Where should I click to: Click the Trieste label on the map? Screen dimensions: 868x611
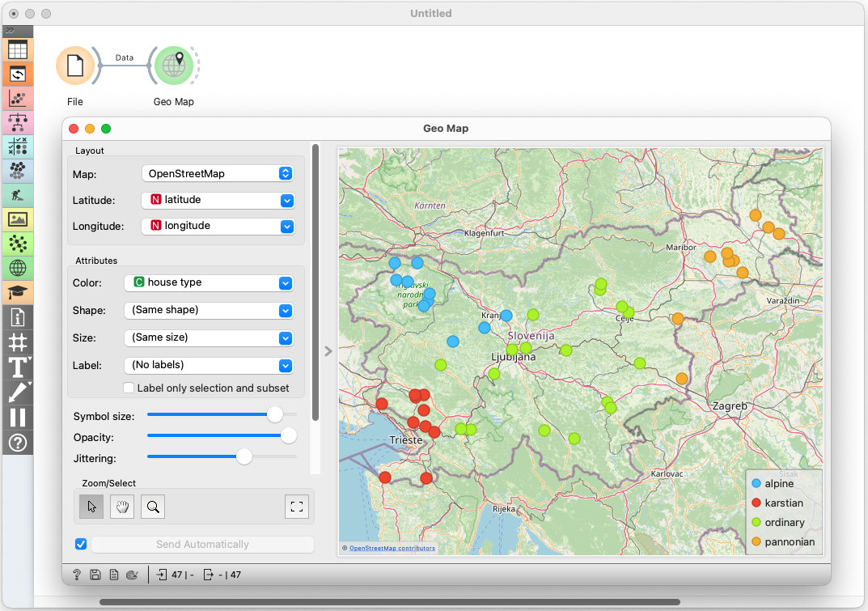coord(406,440)
